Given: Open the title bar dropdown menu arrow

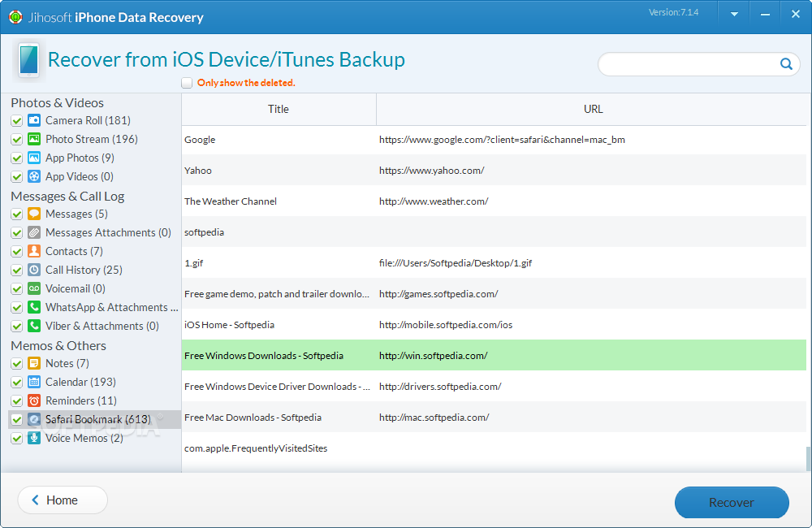Looking at the screenshot, I should click(x=734, y=15).
